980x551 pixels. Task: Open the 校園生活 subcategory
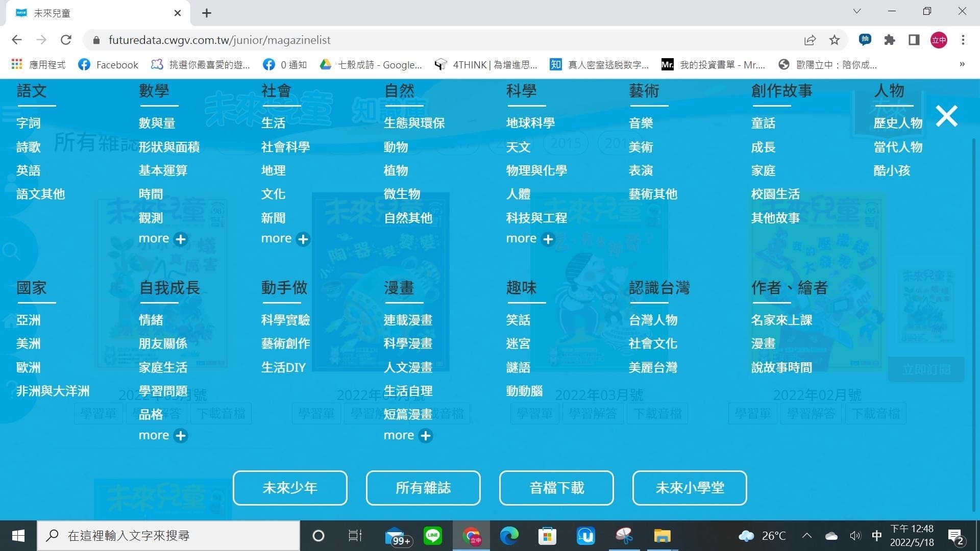click(776, 194)
